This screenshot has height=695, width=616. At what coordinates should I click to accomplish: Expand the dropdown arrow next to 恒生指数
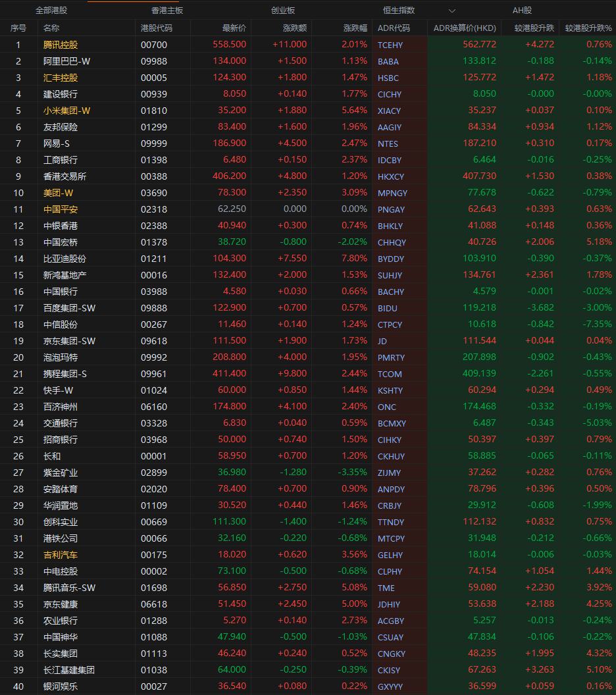click(x=452, y=11)
